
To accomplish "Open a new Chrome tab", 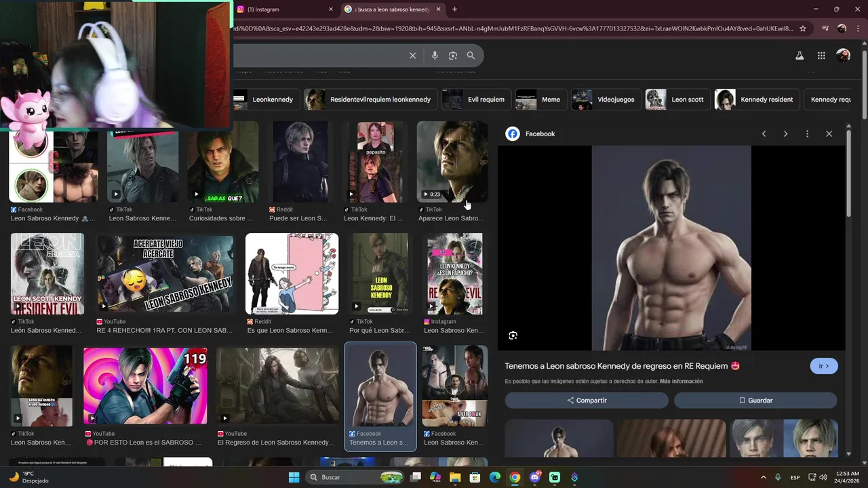I will coord(454,9).
